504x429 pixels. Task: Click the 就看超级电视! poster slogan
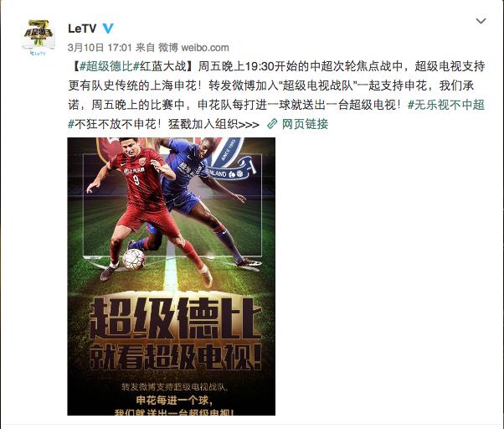coord(175,357)
